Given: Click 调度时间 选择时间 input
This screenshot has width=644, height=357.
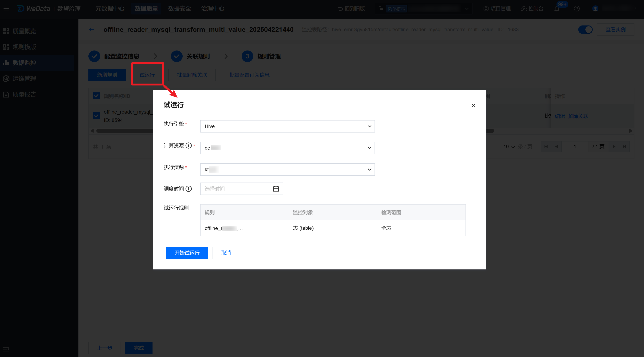Looking at the screenshot, I should [242, 189].
